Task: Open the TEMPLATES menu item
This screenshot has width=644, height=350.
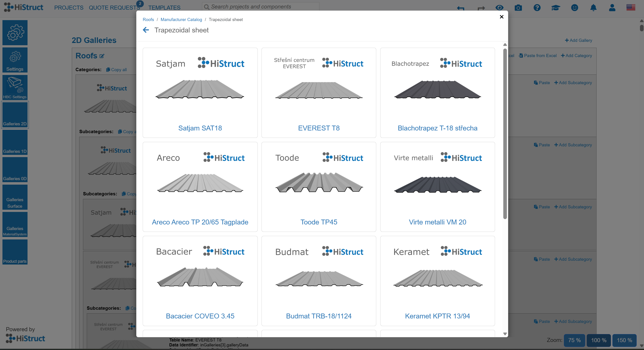Action: point(164,8)
